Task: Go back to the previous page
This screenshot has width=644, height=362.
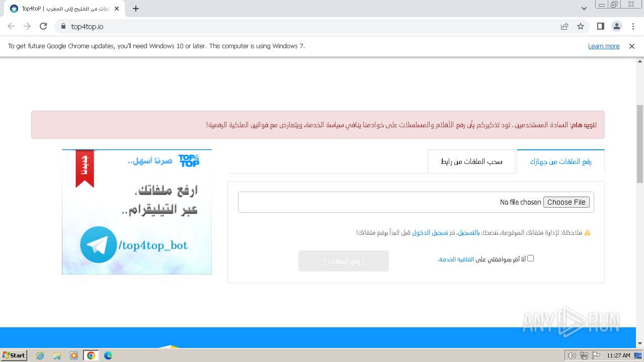Action: pyautogui.click(x=11, y=26)
